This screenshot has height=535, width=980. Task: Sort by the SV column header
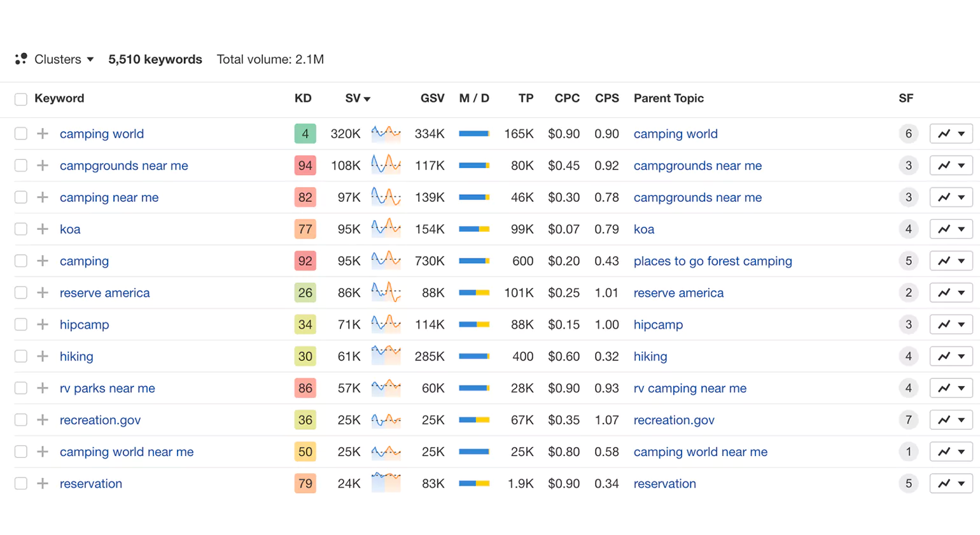358,98
